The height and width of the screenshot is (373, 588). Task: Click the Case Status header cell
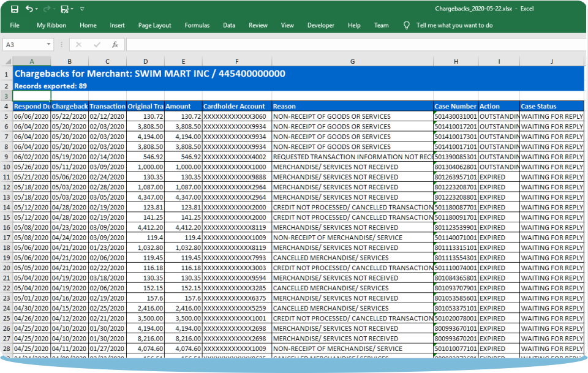[552, 107]
